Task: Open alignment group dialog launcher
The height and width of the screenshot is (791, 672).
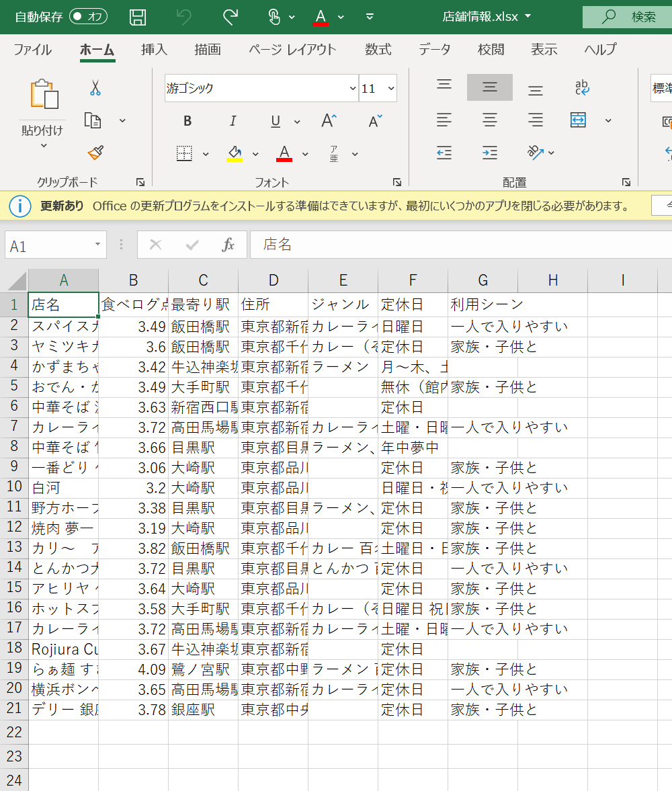Action: pos(626,183)
